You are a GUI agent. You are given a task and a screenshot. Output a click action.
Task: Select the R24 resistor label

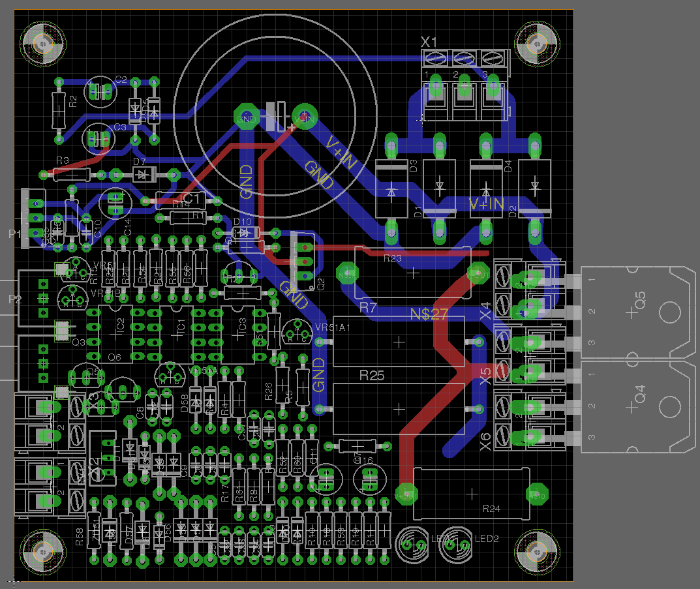click(x=491, y=508)
